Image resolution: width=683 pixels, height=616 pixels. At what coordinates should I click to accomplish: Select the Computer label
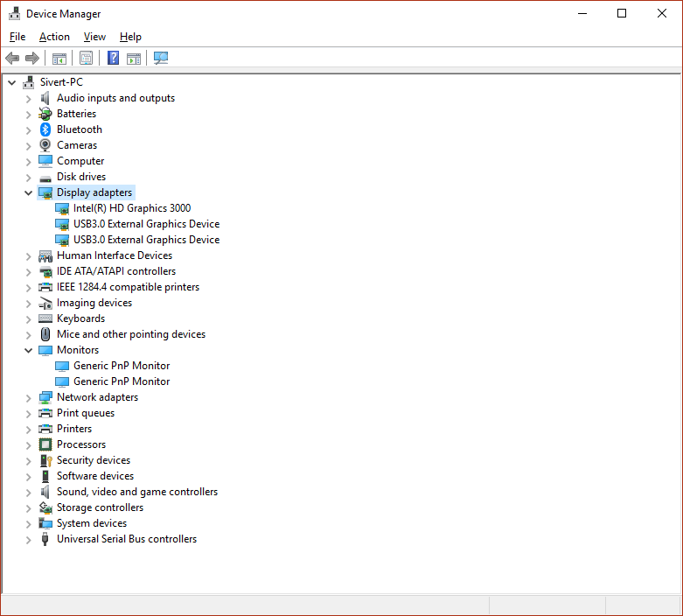pyautogui.click(x=80, y=161)
